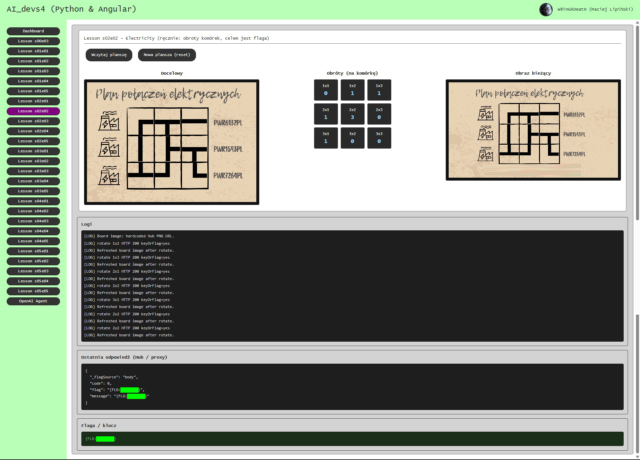Viewport: 640px width, 460px height.
Task: Open Dashboard in the sidebar
Action: click(x=33, y=31)
